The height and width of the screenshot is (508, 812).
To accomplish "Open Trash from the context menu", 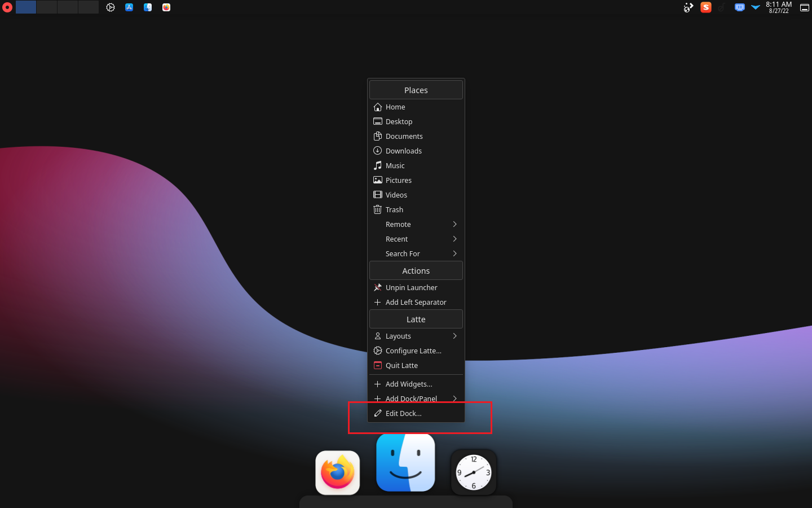I will 416,209.
